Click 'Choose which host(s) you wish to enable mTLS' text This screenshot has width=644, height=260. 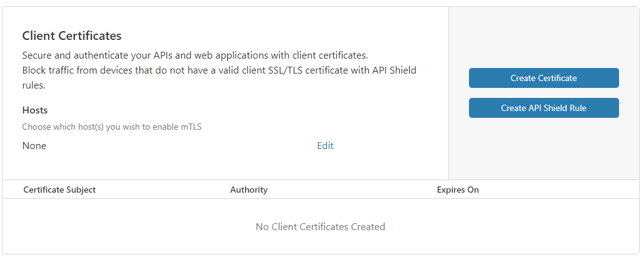pos(111,127)
